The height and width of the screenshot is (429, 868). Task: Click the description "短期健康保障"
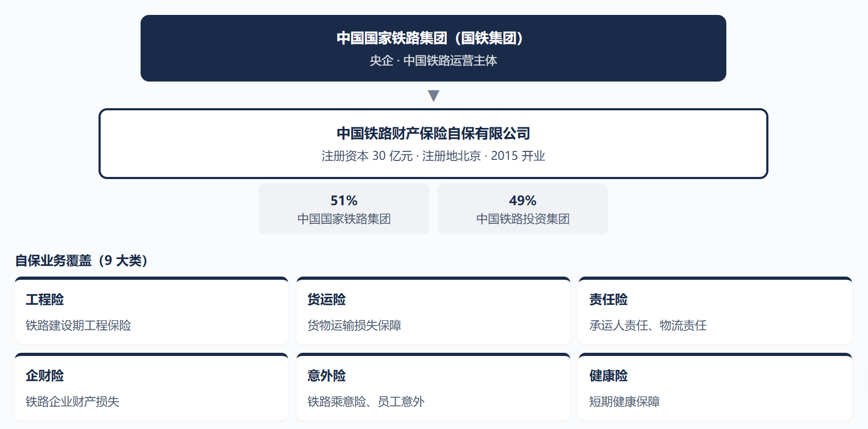click(625, 402)
